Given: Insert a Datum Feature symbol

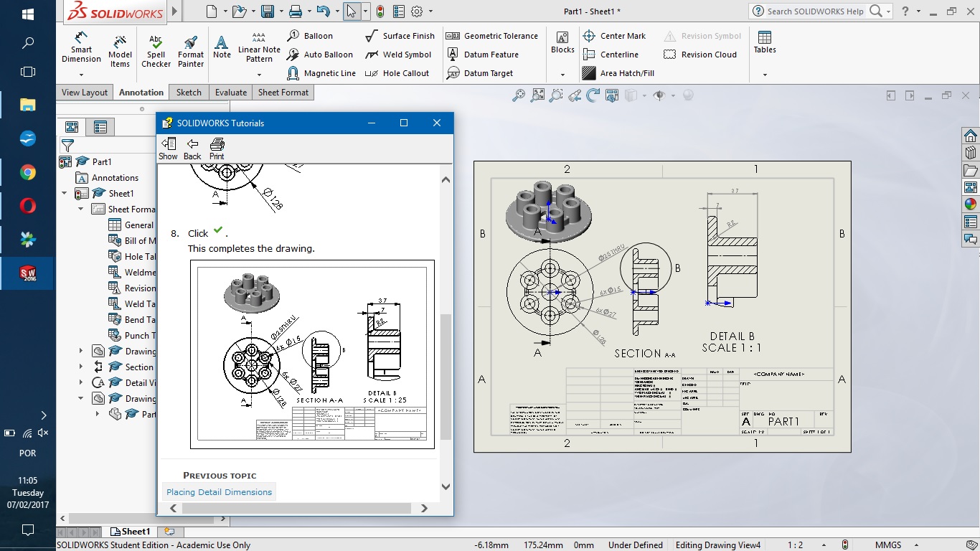Looking at the screenshot, I should pos(482,55).
